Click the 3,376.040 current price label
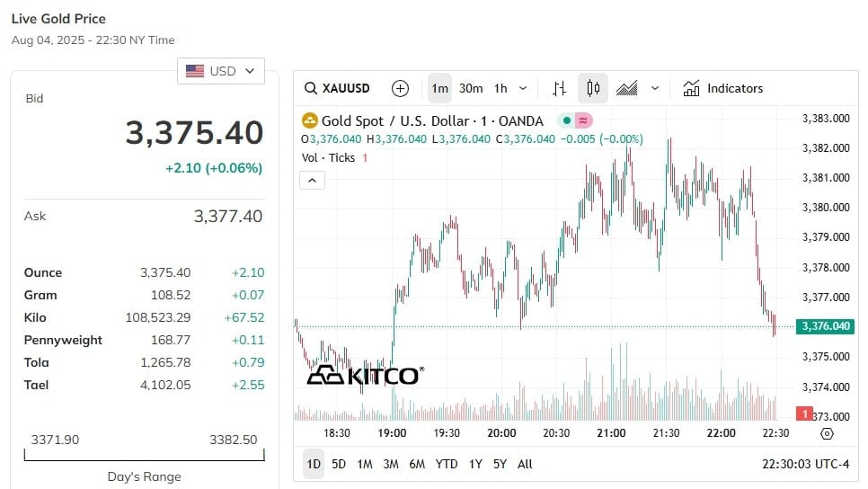The width and height of the screenshot is (868, 489). click(x=825, y=326)
